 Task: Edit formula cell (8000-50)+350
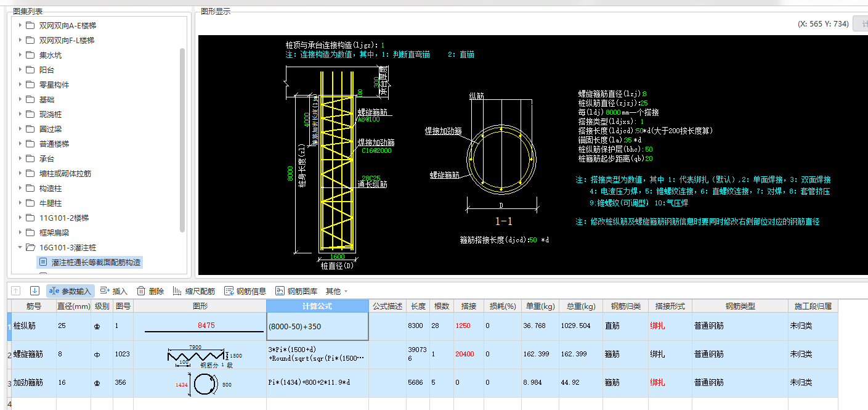click(x=317, y=326)
